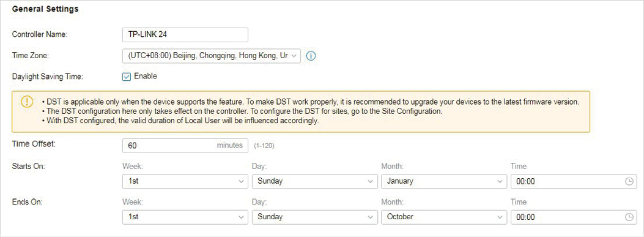Click the General Settings section heading
The width and height of the screenshot is (644, 237).
click(45, 9)
